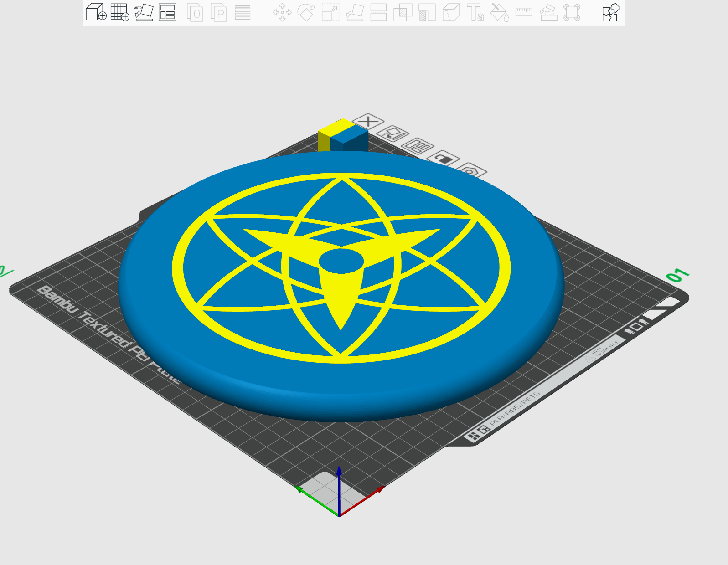Select the Assemble tool
The image size is (728, 565).
point(548,12)
